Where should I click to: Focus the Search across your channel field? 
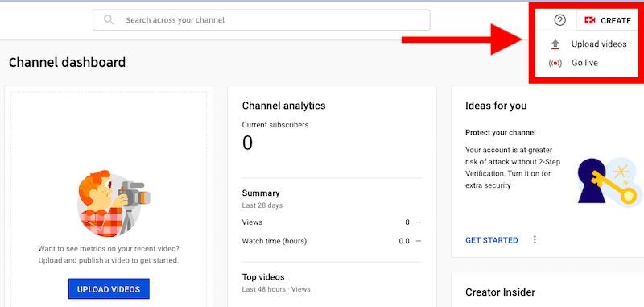click(x=261, y=20)
